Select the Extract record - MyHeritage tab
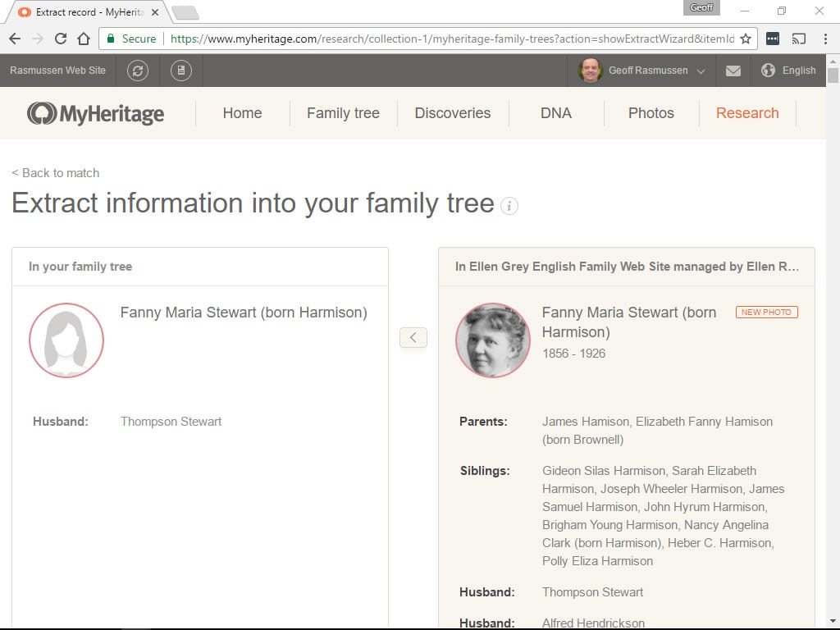 coord(89,11)
